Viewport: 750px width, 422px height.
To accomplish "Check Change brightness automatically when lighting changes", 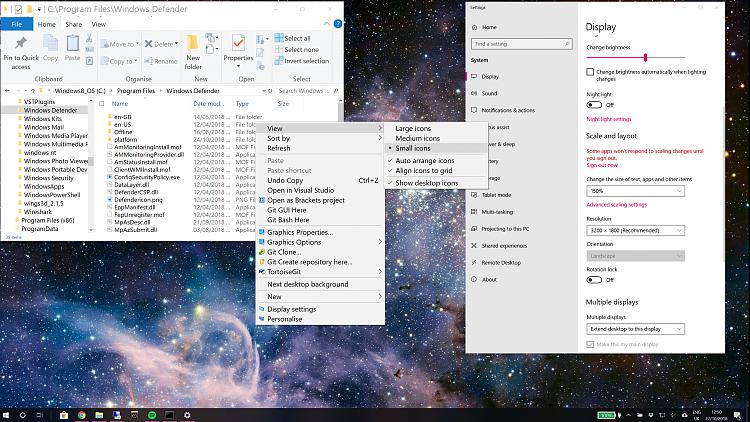I will click(x=590, y=72).
